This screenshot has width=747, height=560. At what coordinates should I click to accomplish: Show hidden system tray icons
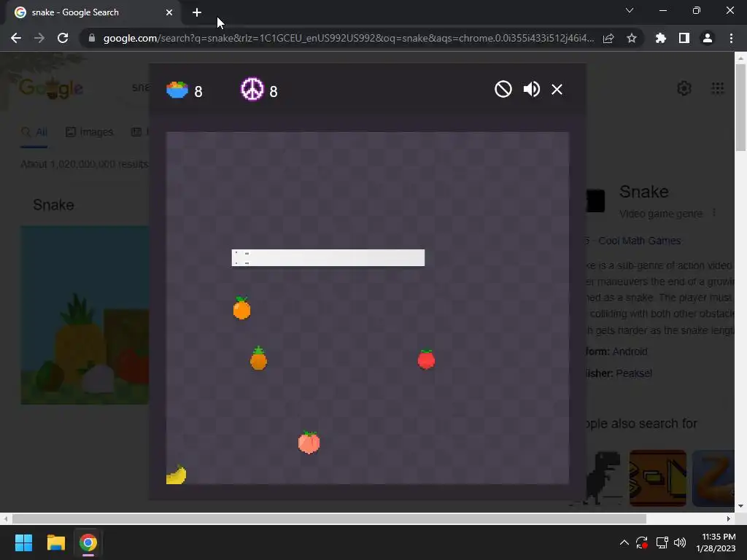click(624, 542)
